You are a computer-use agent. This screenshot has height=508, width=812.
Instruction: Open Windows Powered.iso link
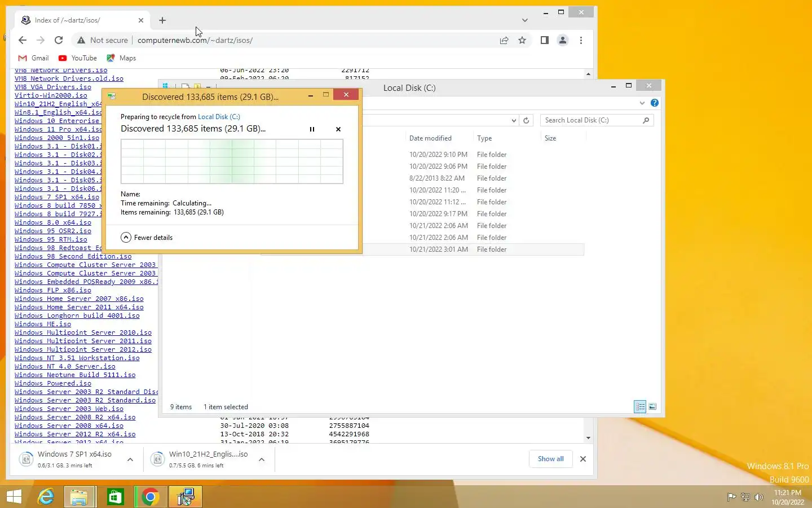pyautogui.click(x=53, y=383)
